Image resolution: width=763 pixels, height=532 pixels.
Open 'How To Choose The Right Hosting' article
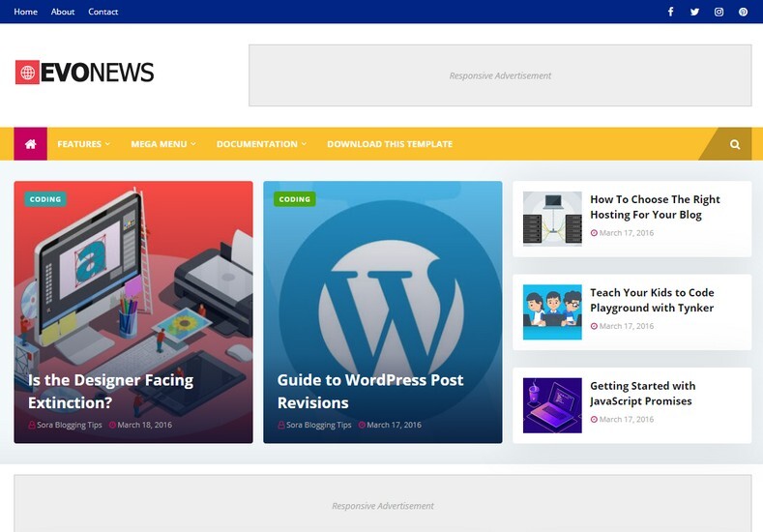point(655,207)
